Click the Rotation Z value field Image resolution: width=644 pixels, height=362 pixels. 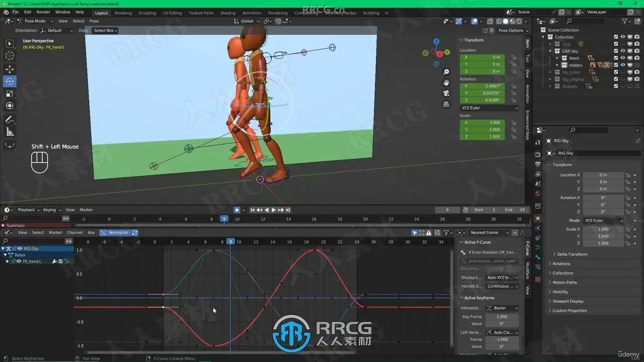point(482,101)
